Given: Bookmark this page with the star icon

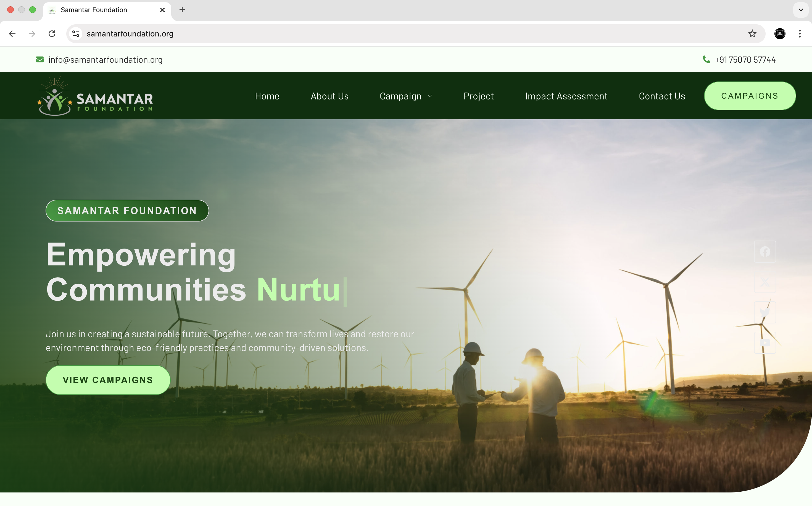Looking at the screenshot, I should click(x=752, y=33).
